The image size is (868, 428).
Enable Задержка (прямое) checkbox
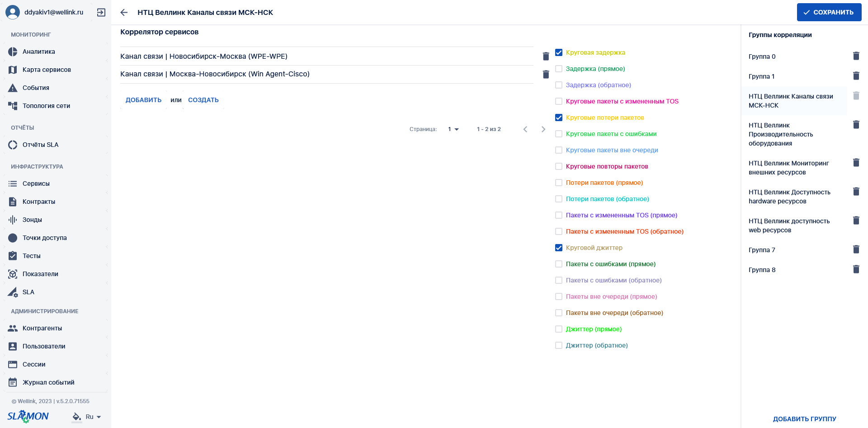559,69
